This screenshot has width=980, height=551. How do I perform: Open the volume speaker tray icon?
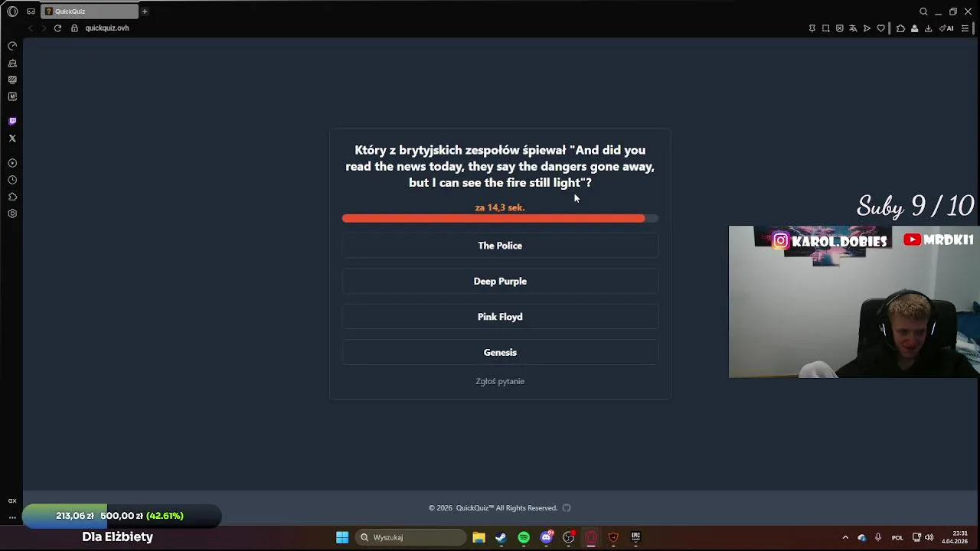[929, 537]
